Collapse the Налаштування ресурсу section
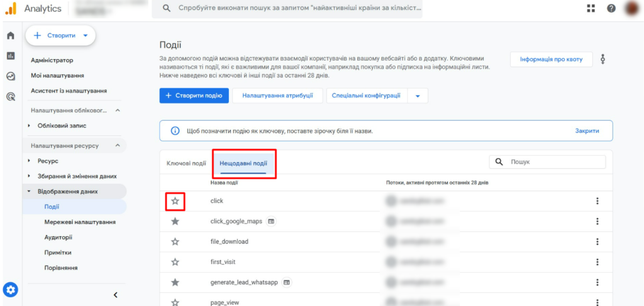The height and width of the screenshot is (306, 644). tap(117, 145)
